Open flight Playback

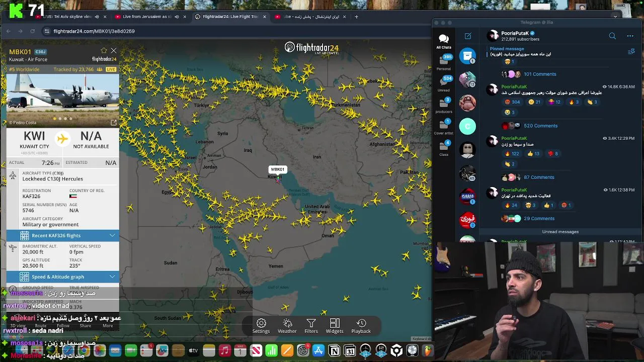[361, 326]
